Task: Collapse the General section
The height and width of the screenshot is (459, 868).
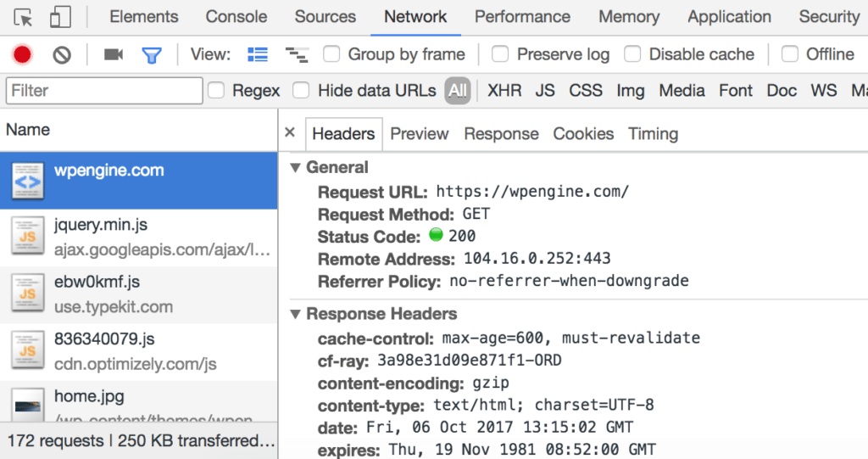Action: coord(296,168)
